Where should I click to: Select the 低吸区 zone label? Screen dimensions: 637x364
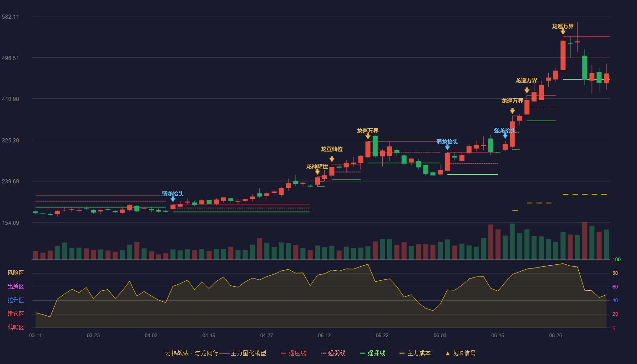15,327
